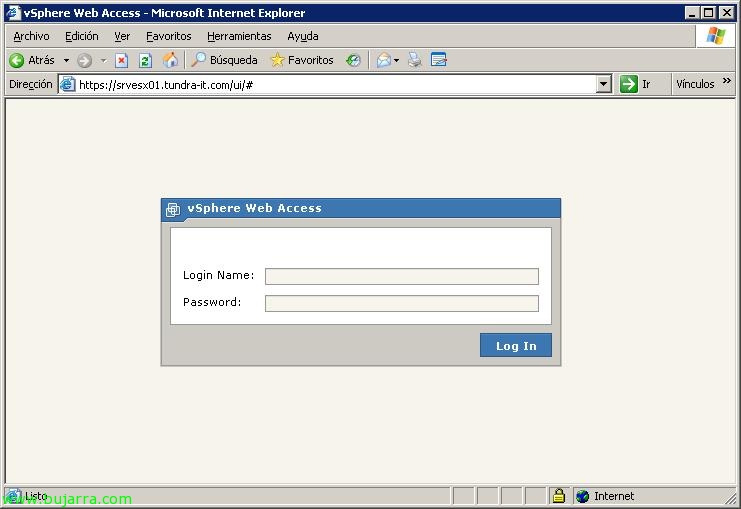Click the Stop page loading icon
Image resolution: width=741 pixels, height=509 pixels.
coord(122,60)
